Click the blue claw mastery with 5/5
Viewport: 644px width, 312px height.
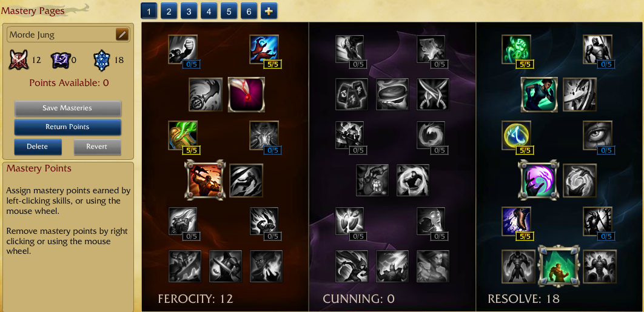tap(264, 49)
